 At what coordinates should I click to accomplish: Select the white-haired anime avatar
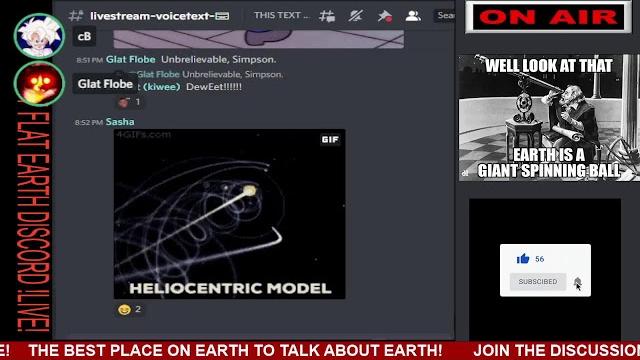click(x=39, y=36)
